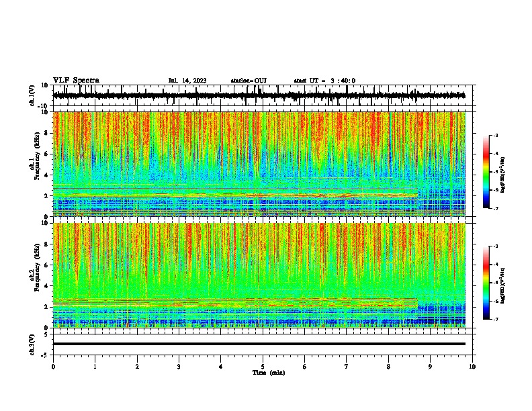Click the ch.2 spectrogram color scale bar
This screenshot has width=532, height=411.
point(486,283)
